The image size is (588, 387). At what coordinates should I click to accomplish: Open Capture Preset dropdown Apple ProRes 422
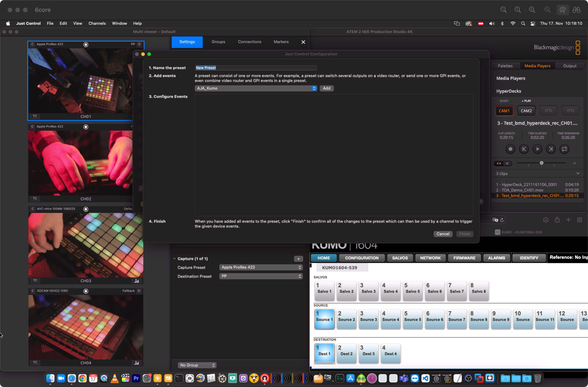click(x=261, y=267)
